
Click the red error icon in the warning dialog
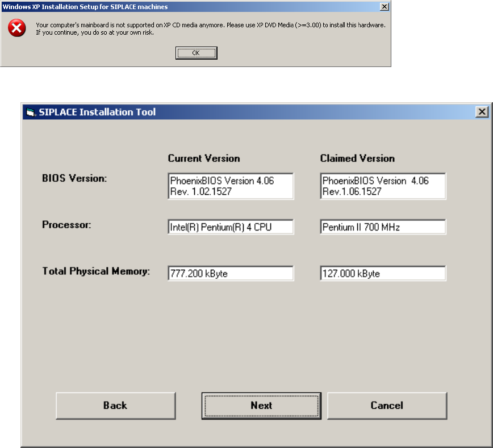point(16,28)
